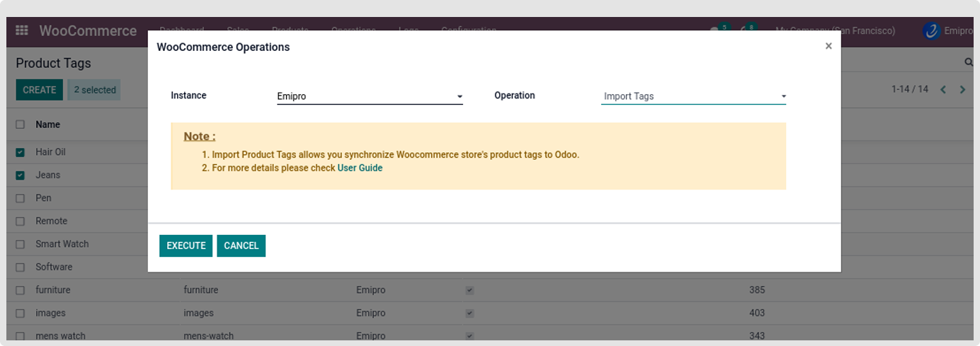This screenshot has width=980, height=346.
Task: Open the Smart Watch tag row
Action: pyautogui.click(x=62, y=244)
